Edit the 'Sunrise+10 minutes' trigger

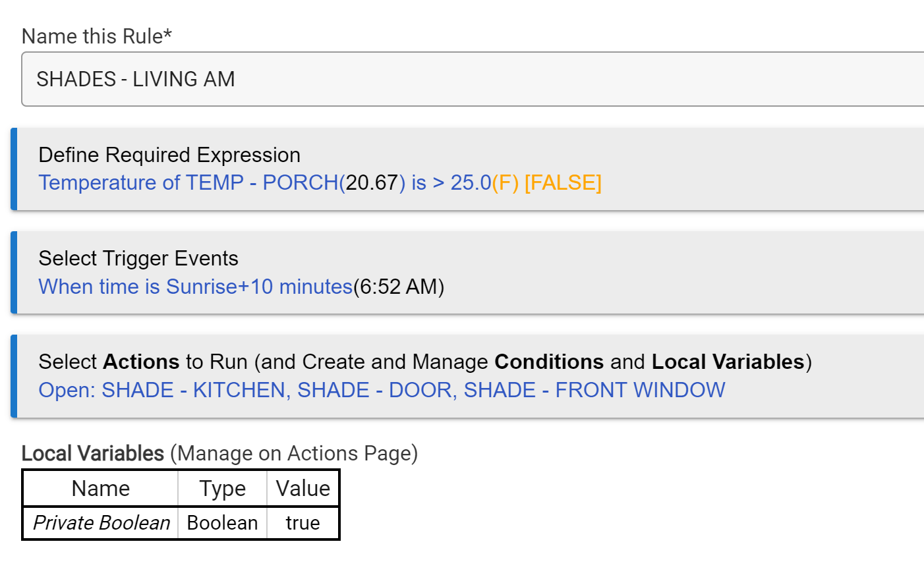coord(195,287)
